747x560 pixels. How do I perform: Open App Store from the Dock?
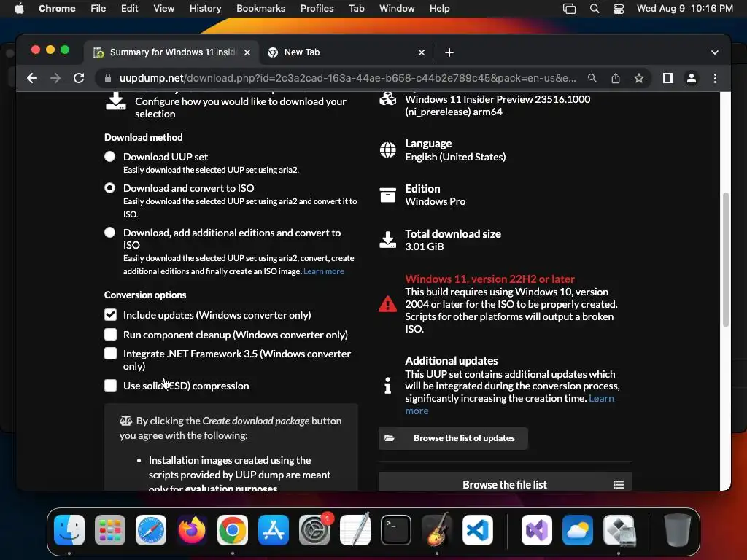274,529
